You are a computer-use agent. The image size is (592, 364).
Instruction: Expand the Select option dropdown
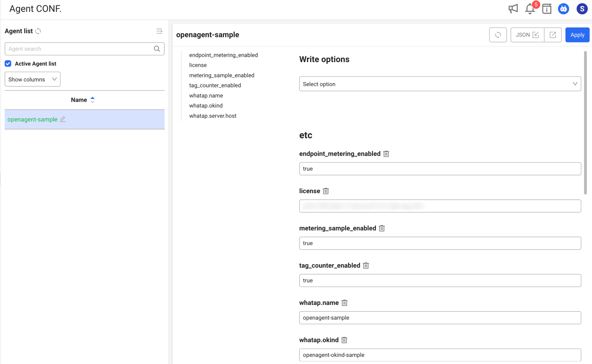(440, 84)
